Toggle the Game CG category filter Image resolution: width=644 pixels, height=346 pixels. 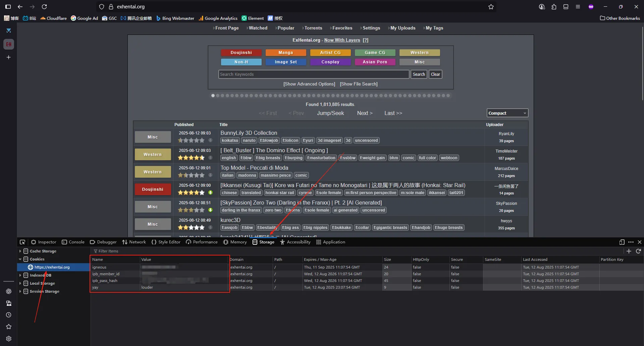coord(375,53)
